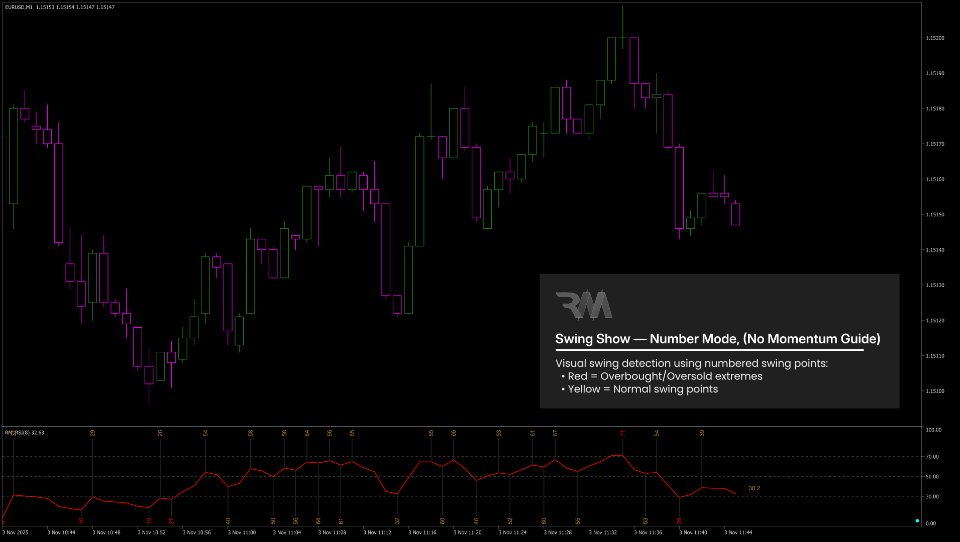
Task: Click the 3 Nov 11:12 time label
Action: (378, 532)
